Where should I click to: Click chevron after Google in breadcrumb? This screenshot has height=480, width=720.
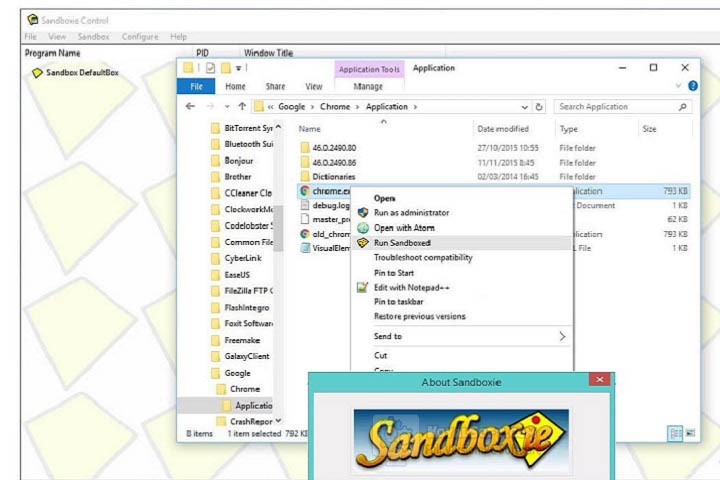click(x=312, y=107)
